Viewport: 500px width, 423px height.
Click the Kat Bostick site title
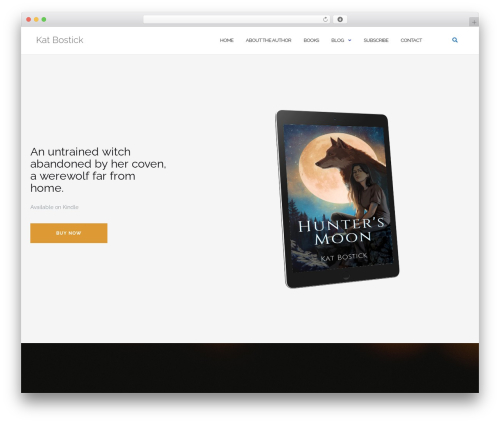coord(60,40)
